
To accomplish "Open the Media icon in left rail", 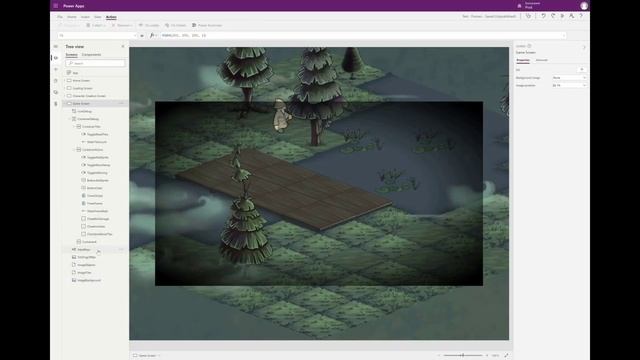I will [x=56, y=92].
